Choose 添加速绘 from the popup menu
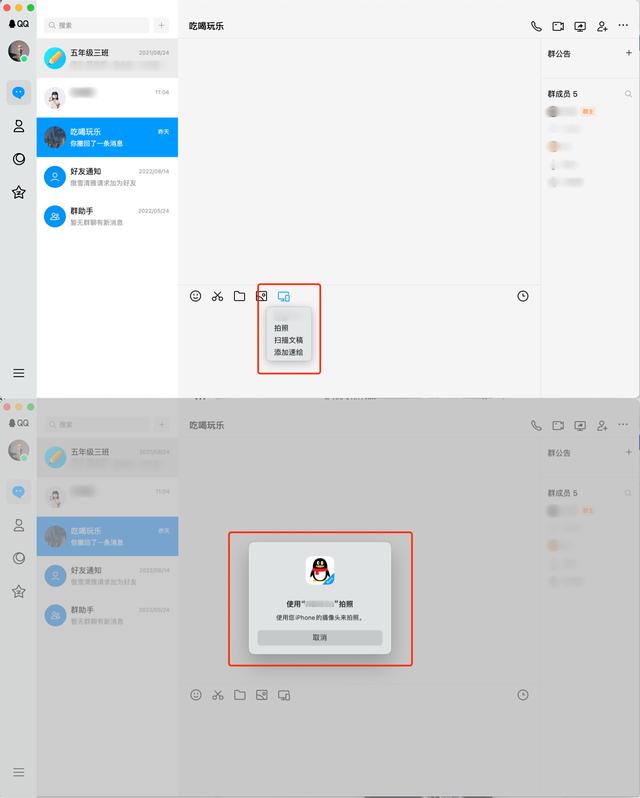 pyautogui.click(x=288, y=352)
